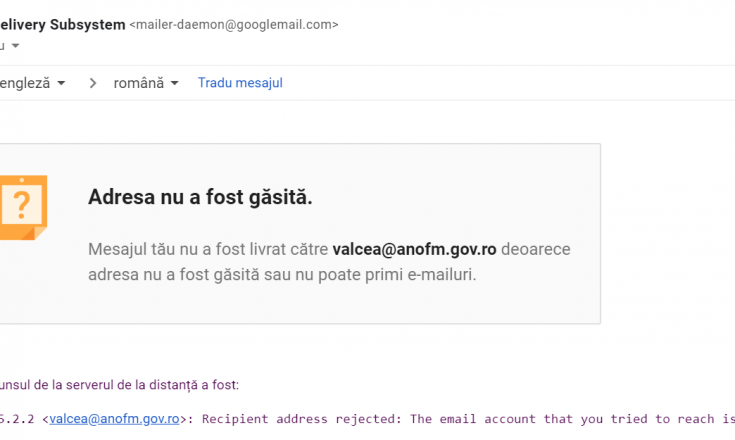Click the word "deoarece" in the notice
The image size is (735, 440).
coord(536,249)
